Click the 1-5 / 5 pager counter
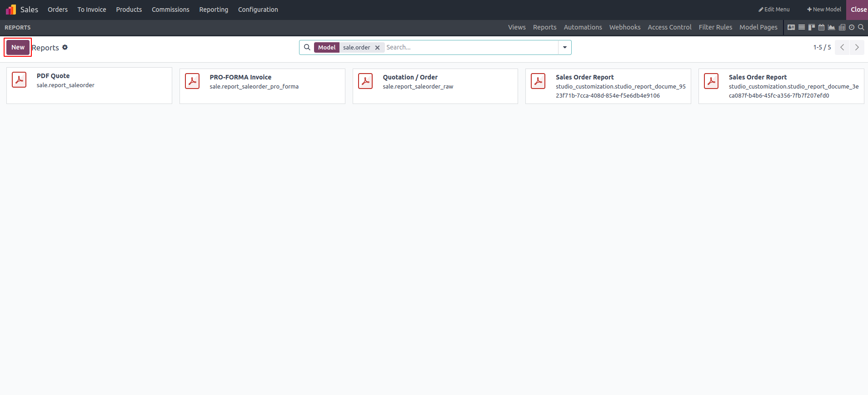This screenshot has height=395, width=868. (822, 47)
